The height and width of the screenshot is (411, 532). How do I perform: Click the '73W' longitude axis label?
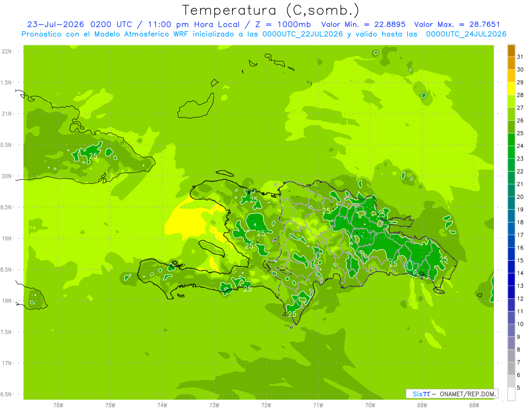click(x=214, y=405)
